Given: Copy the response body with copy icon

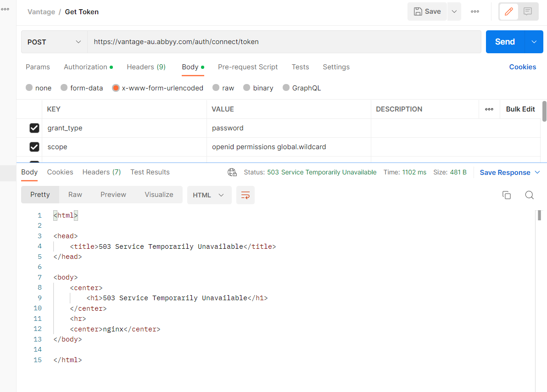Looking at the screenshot, I should point(507,195).
